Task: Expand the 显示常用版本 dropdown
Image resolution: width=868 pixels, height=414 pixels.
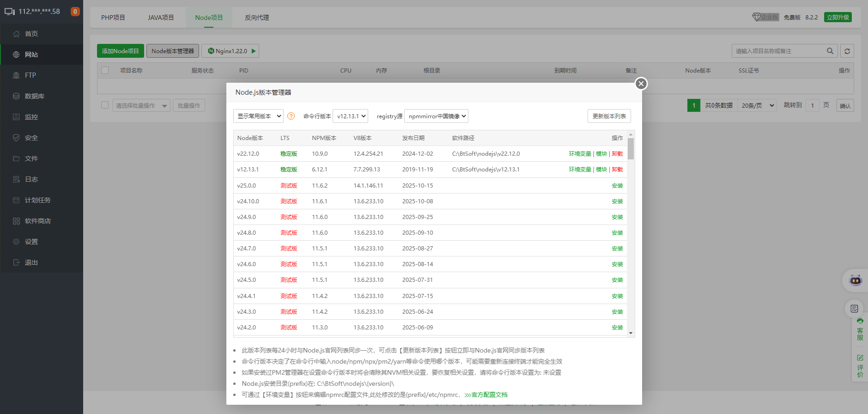Action: click(258, 116)
